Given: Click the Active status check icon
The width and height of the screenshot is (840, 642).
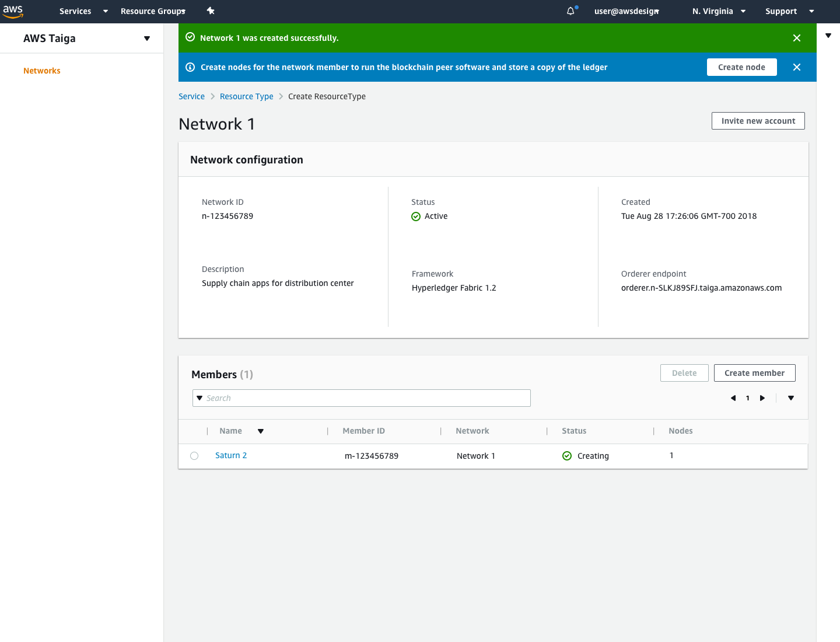Looking at the screenshot, I should 416,217.
